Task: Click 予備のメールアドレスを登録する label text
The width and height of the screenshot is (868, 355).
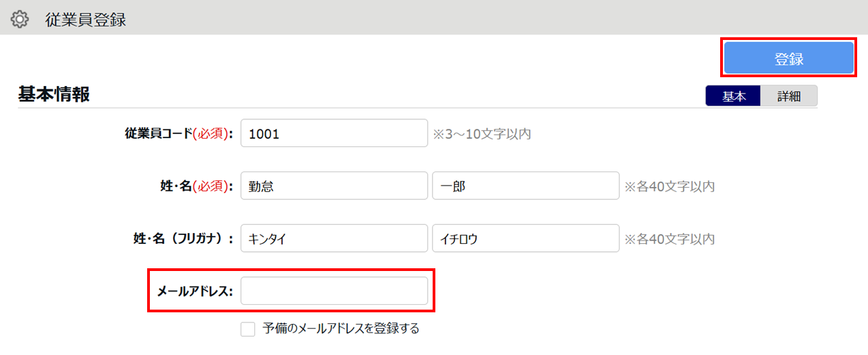Action: click(341, 329)
